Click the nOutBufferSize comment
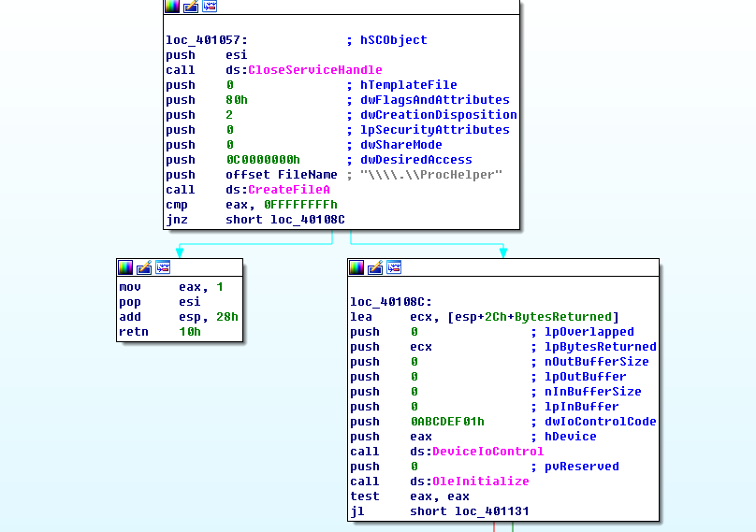756x532 pixels. coord(596,362)
